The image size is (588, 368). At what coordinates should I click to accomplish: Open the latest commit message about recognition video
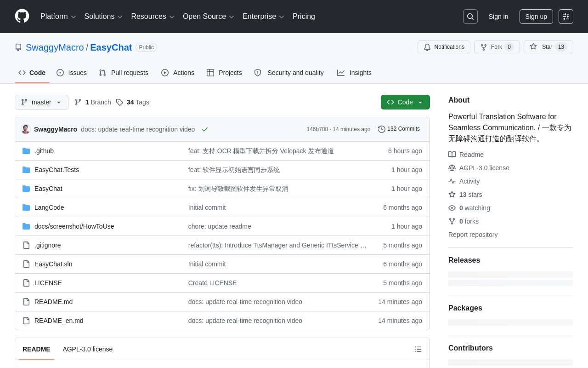[x=138, y=129]
